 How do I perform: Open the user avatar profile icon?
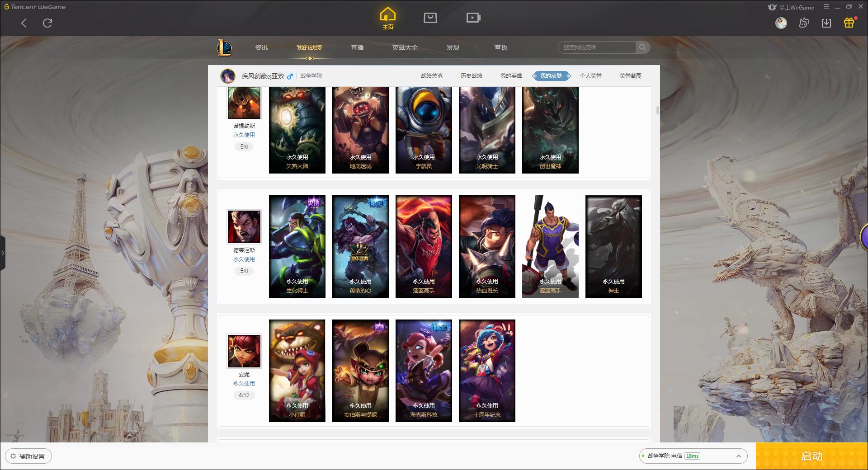[x=781, y=23]
